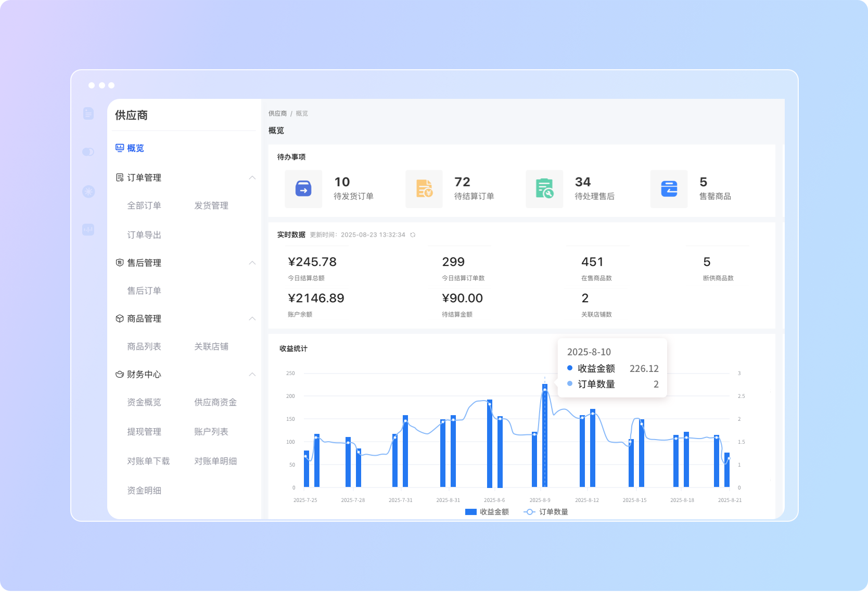Toggle 收益金额 legend series visibility
The image size is (868, 592).
click(x=487, y=512)
